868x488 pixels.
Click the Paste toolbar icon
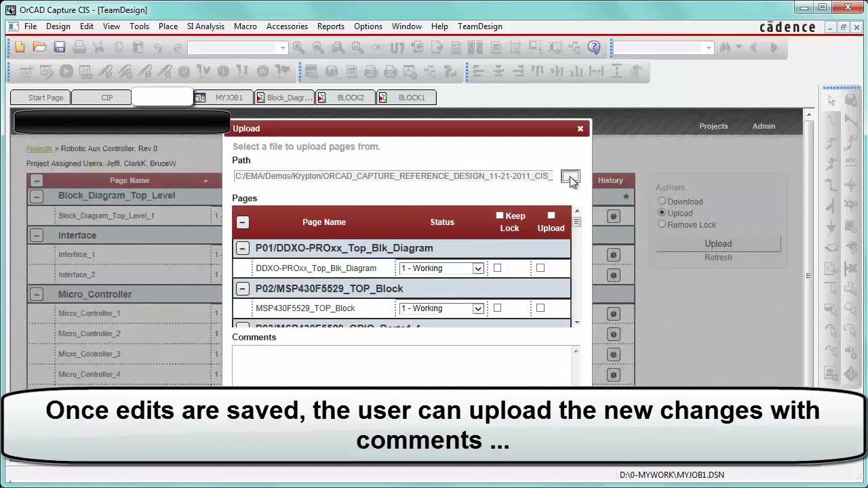tap(138, 47)
